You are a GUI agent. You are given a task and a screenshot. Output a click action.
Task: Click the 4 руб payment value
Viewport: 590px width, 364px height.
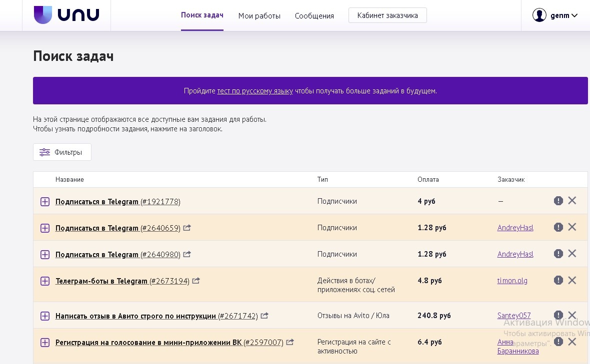click(x=426, y=201)
